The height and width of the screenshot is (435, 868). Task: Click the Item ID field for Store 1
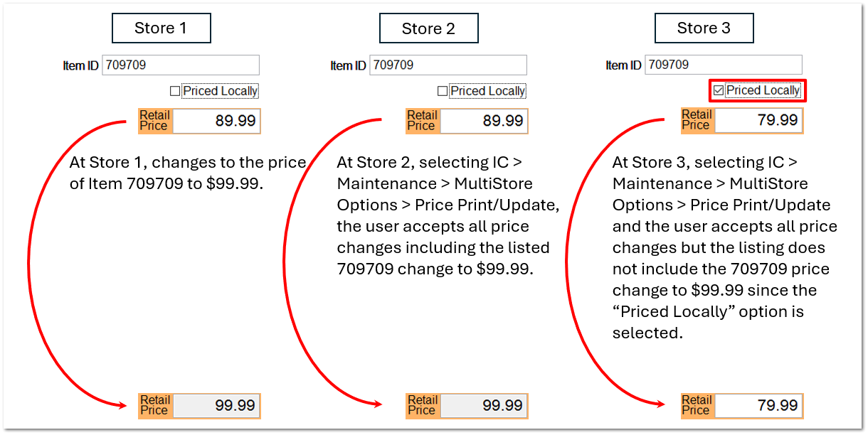180,65
